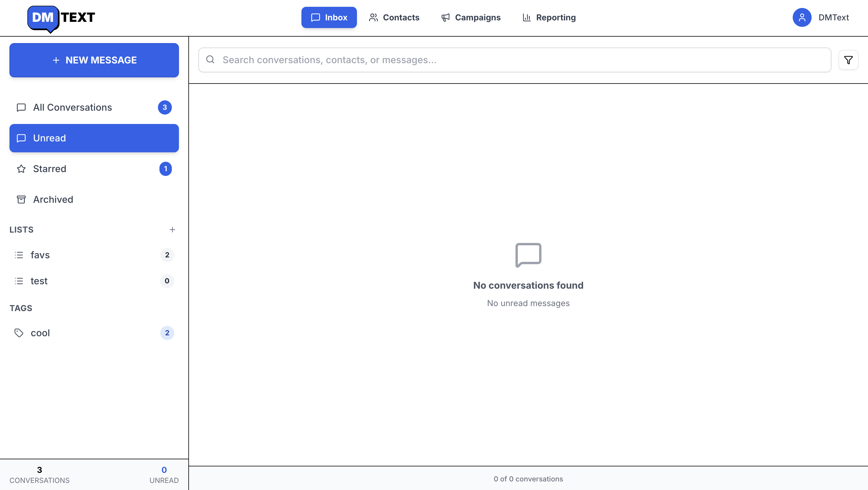This screenshot has height=490, width=868.
Task: Click the DMText user avatar icon
Action: pyautogui.click(x=802, y=17)
